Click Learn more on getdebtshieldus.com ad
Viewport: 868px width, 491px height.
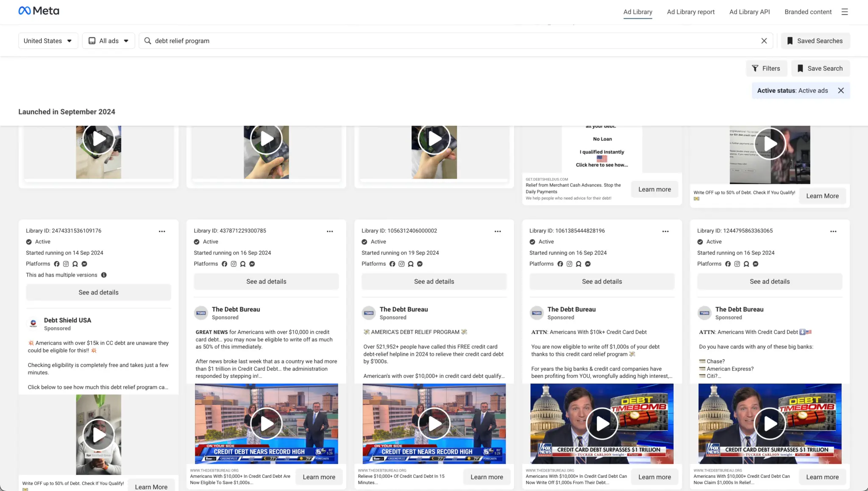(x=654, y=189)
